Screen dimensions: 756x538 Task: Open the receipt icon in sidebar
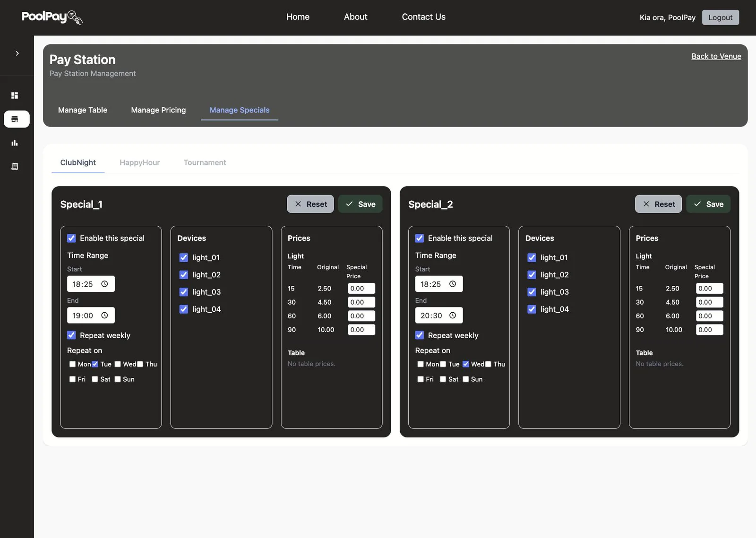click(x=15, y=166)
